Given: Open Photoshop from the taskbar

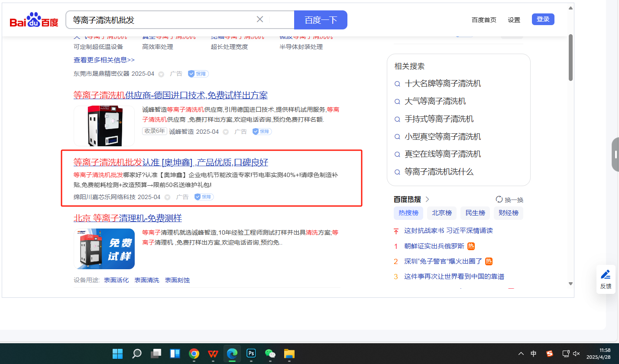Looking at the screenshot, I should [251, 354].
